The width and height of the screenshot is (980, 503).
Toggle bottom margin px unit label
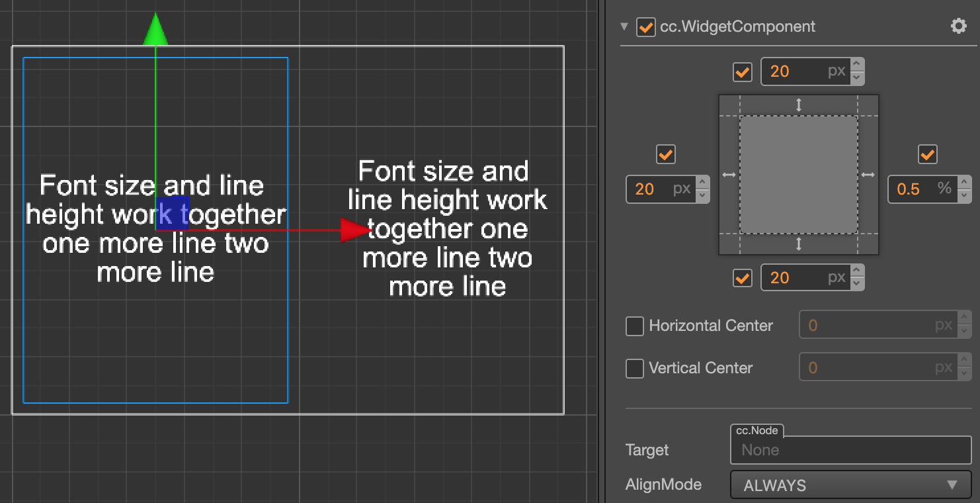point(837,278)
